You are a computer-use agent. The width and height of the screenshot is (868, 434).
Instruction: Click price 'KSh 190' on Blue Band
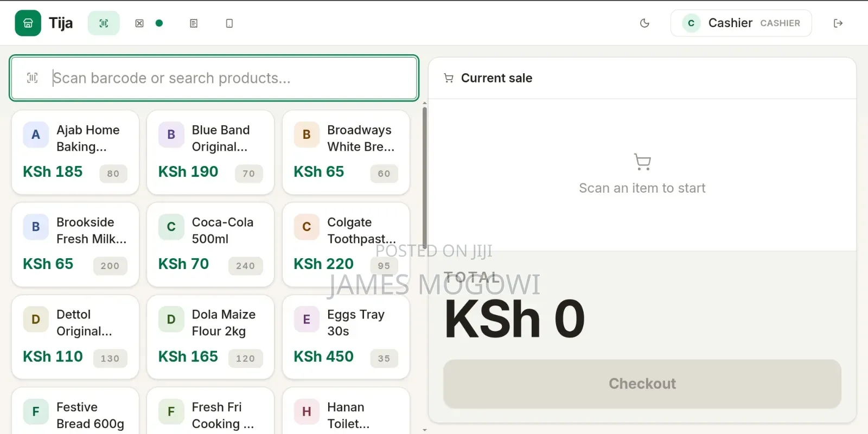click(188, 171)
